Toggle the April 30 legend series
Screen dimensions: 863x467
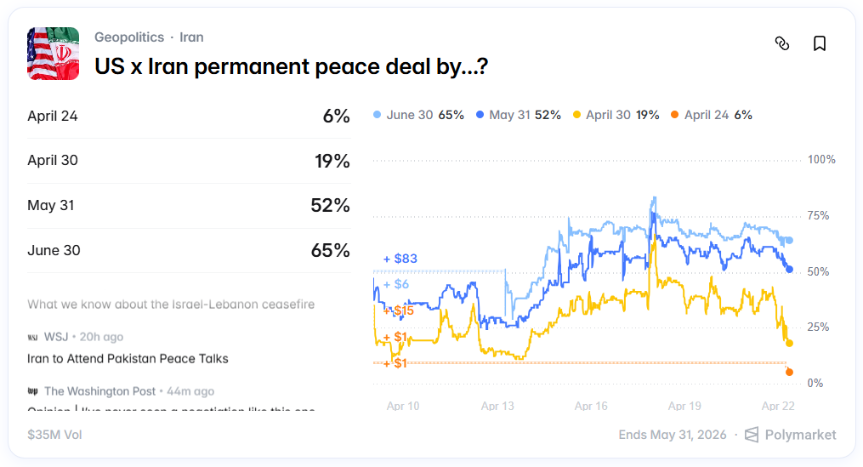pos(616,115)
